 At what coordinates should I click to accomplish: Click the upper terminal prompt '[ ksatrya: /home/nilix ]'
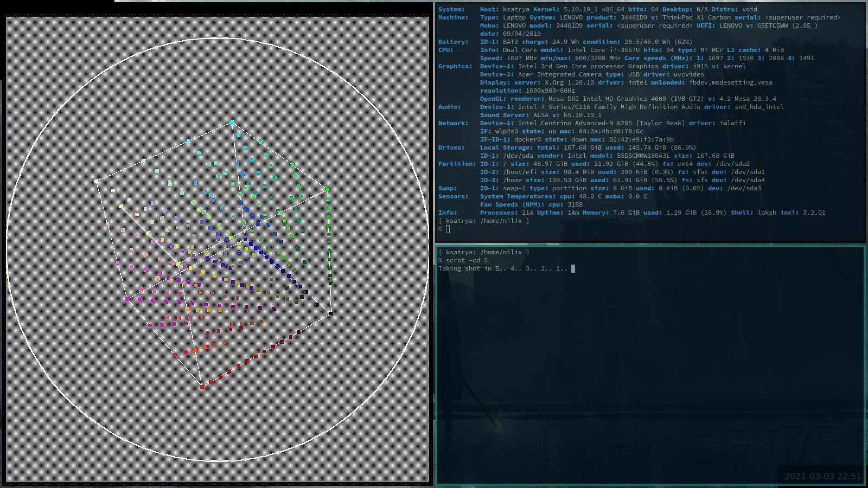coord(484,221)
